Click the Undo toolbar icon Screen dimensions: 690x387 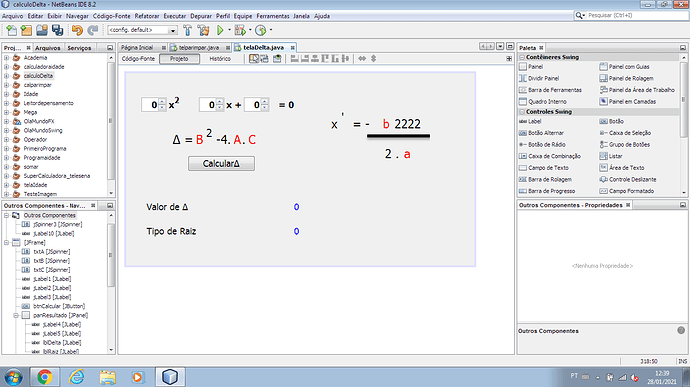point(77,30)
